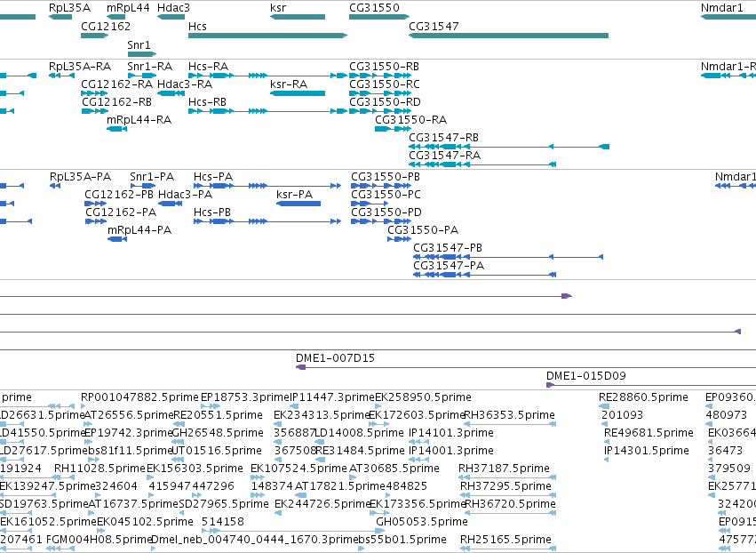This screenshot has height=553, width=756.
Task: Open the RE49681.5prime EST label
Action: click(x=649, y=433)
